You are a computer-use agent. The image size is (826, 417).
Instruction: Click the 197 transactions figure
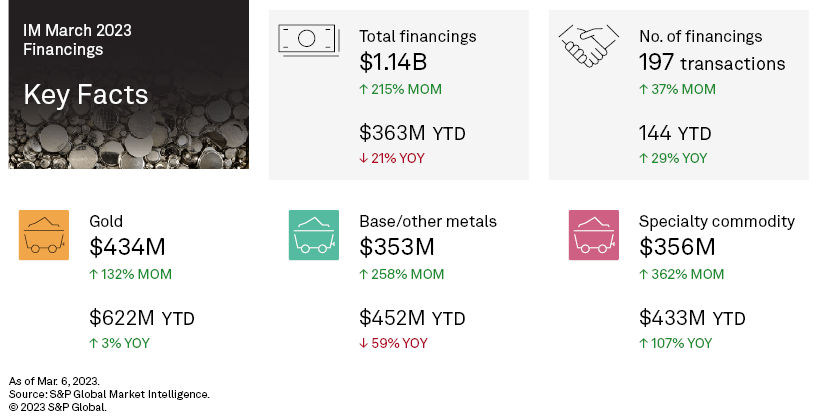click(x=711, y=63)
